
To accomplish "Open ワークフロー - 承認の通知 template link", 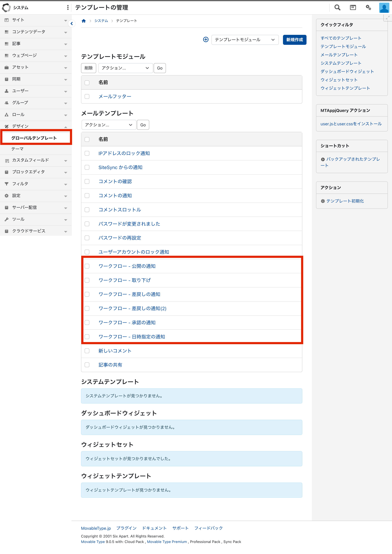I will (x=127, y=323).
